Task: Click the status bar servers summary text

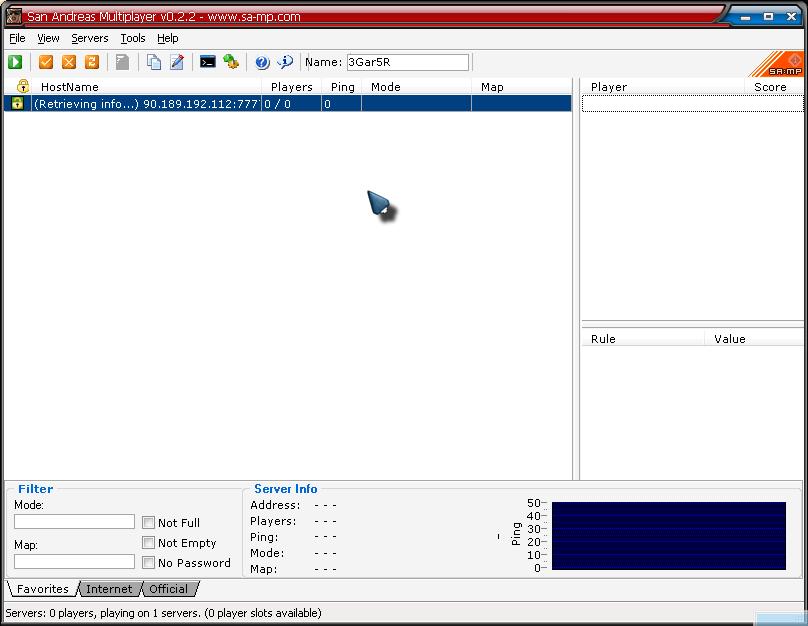Action: click(163, 613)
